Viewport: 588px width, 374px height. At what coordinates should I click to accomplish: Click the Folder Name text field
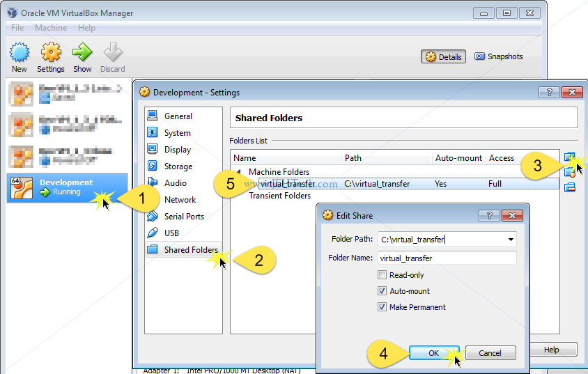click(x=447, y=258)
